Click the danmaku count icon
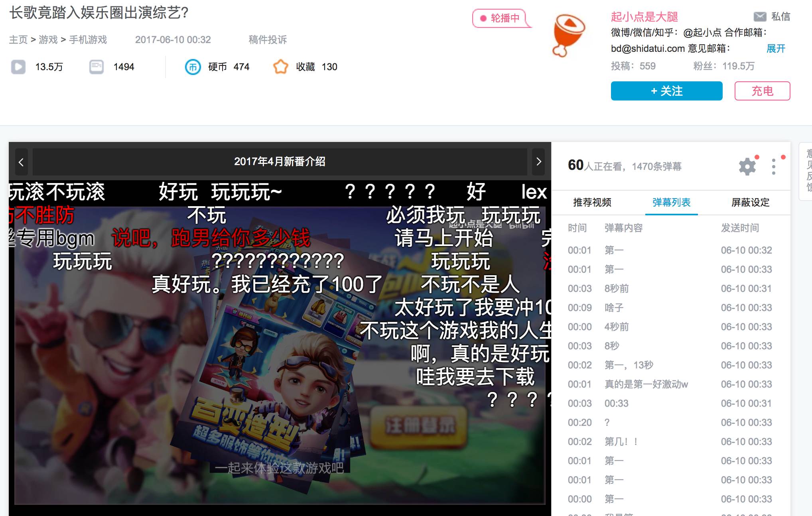This screenshot has width=812, height=516. click(97, 67)
